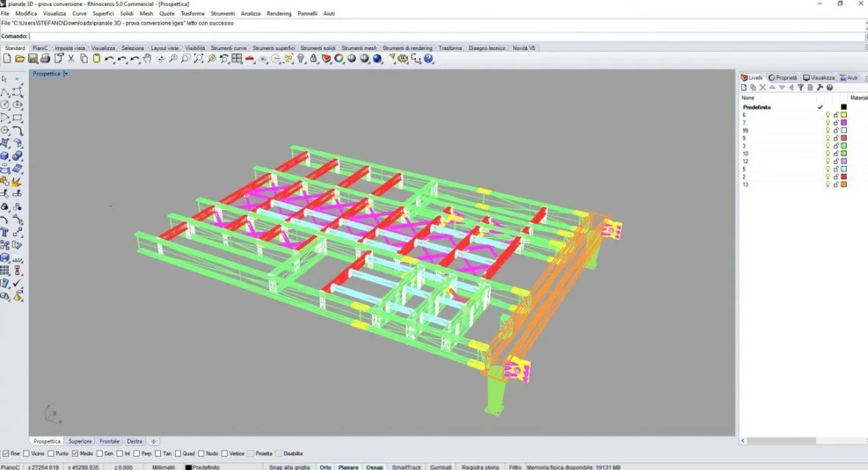Viewport: 868px width, 470px height.
Task: Toggle Orto mode in status bar
Action: tap(325, 467)
